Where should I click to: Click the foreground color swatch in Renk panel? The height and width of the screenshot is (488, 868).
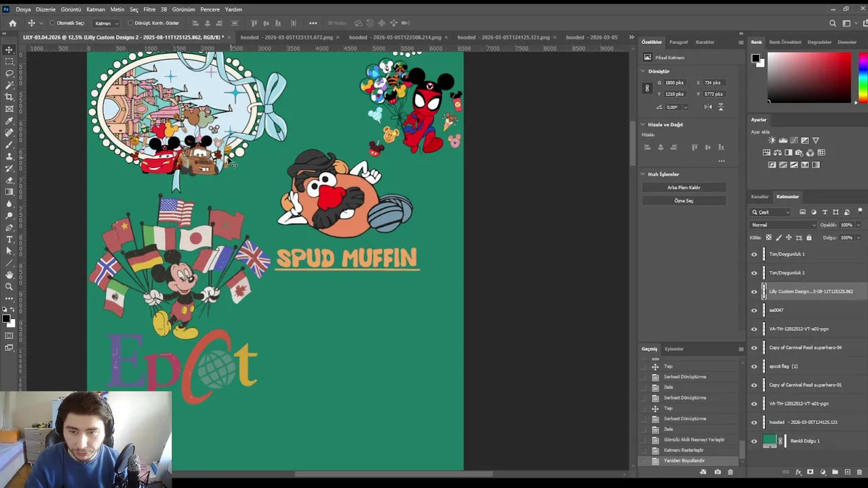[755, 58]
